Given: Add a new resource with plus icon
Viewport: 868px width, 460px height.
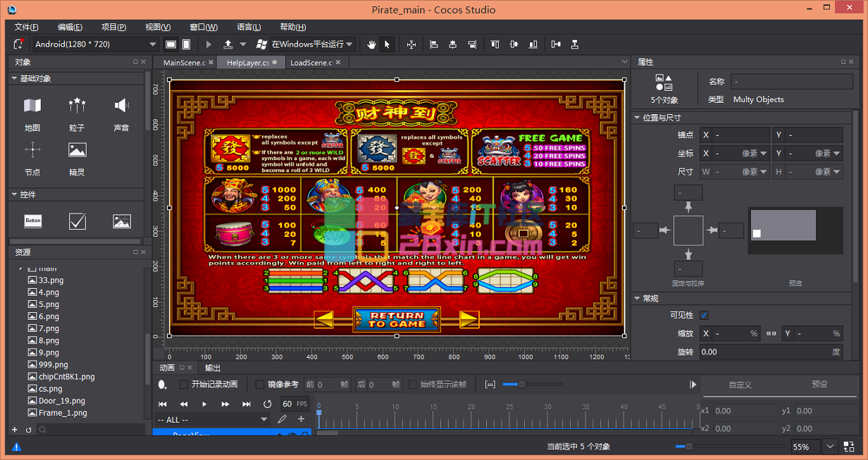Looking at the screenshot, I should [x=15, y=429].
